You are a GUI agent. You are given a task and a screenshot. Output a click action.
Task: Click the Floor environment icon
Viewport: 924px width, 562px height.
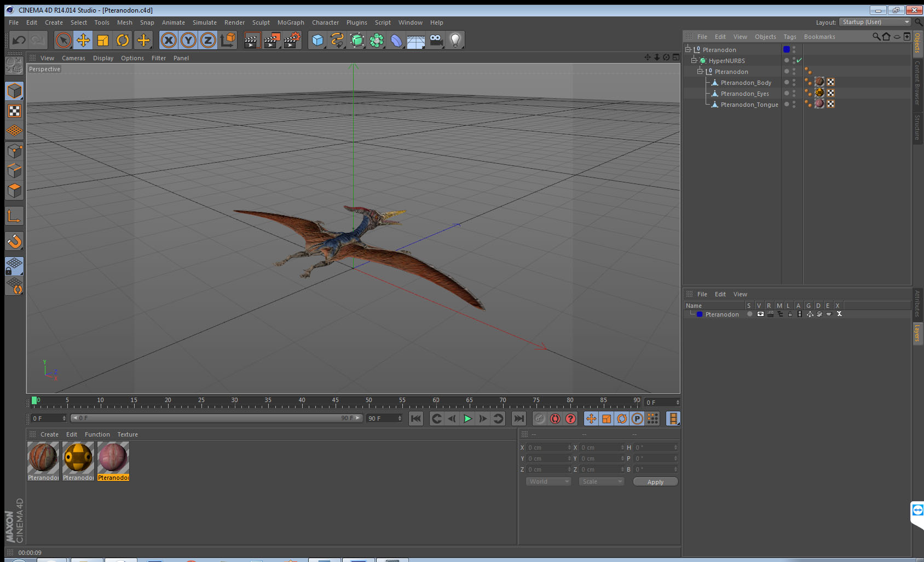[416, 40]
